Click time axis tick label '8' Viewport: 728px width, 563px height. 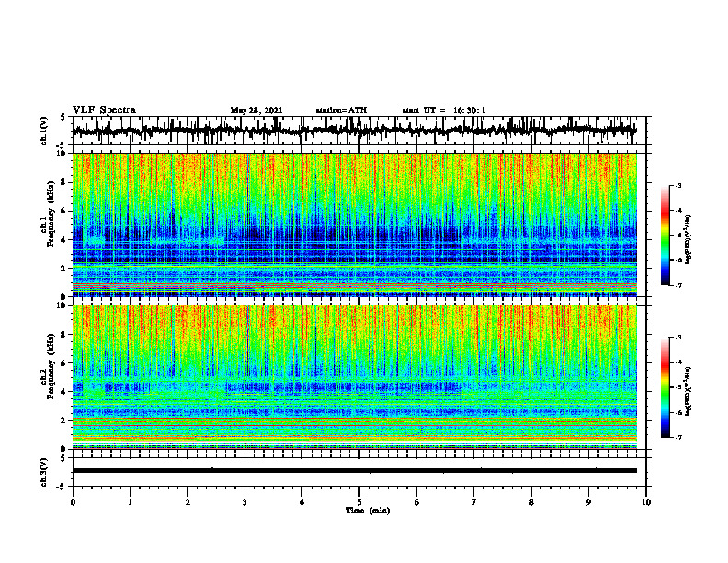(x=531, y=502)
